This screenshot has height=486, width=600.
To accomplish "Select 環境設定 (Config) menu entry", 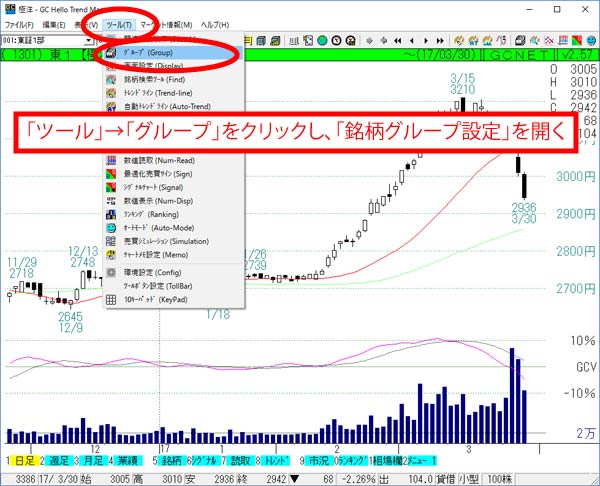I will point(174,272).
